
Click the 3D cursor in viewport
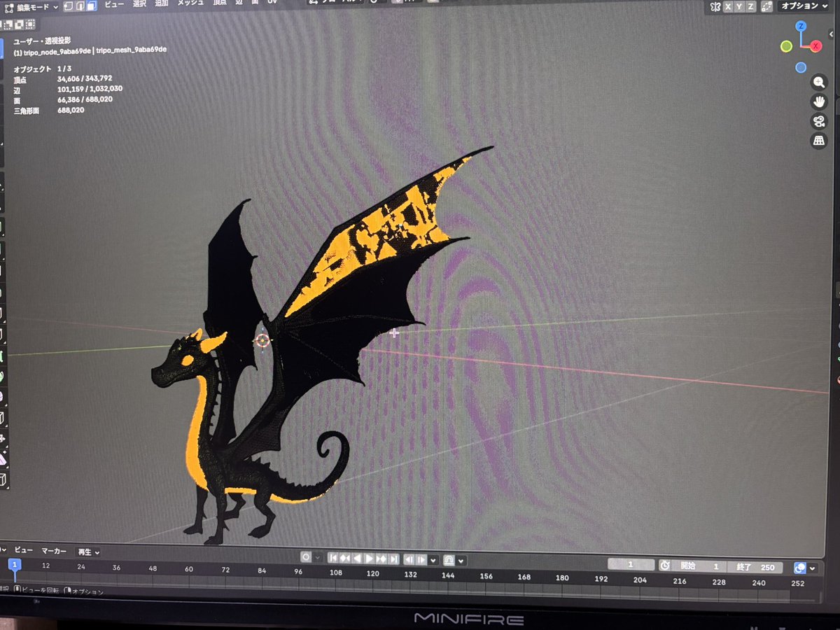pyautogui.click(x=262, y=340)
